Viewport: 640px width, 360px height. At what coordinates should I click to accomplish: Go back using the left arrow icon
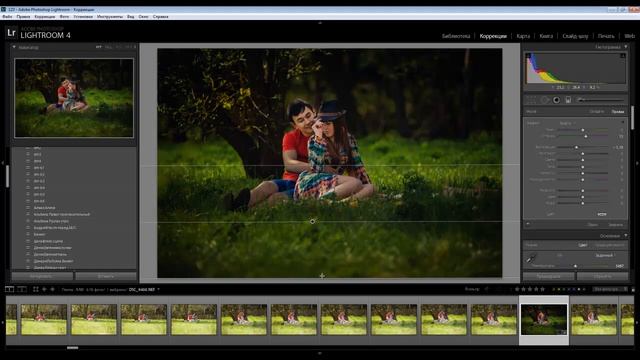44,289
